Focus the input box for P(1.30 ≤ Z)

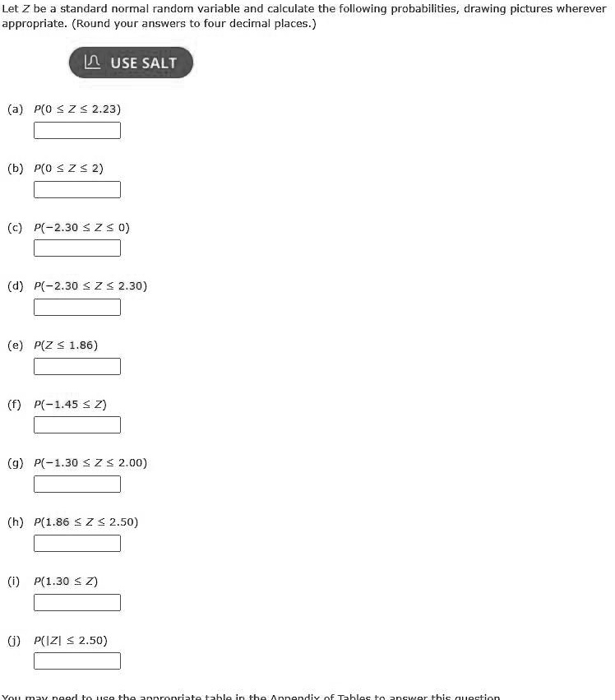click(x=77, y=603)
